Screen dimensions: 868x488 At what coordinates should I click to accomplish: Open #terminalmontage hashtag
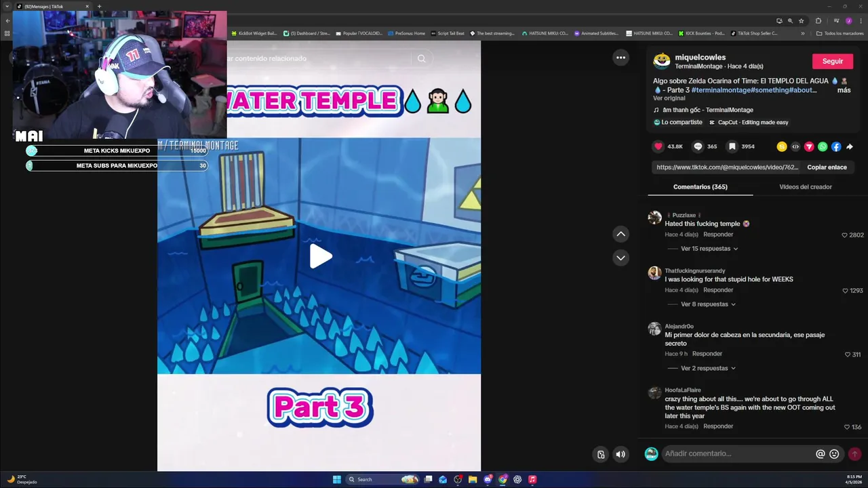[721, 90]
